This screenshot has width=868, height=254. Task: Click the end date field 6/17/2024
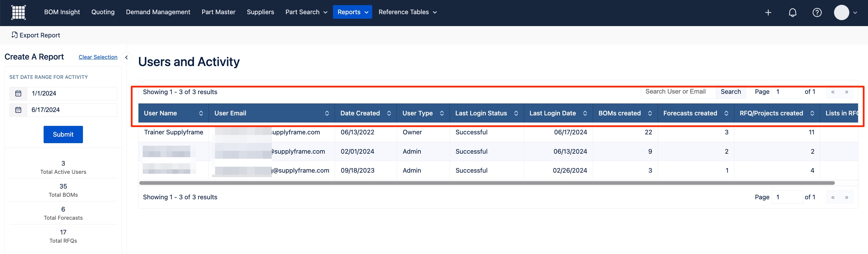pyautogui.click(x=72, y=110)
